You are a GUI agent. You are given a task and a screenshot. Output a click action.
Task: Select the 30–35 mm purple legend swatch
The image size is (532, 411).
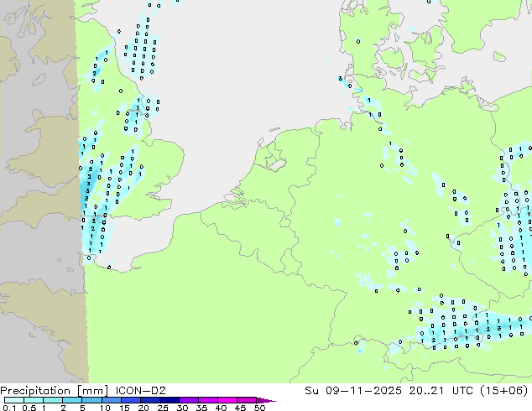pos(189,400)
